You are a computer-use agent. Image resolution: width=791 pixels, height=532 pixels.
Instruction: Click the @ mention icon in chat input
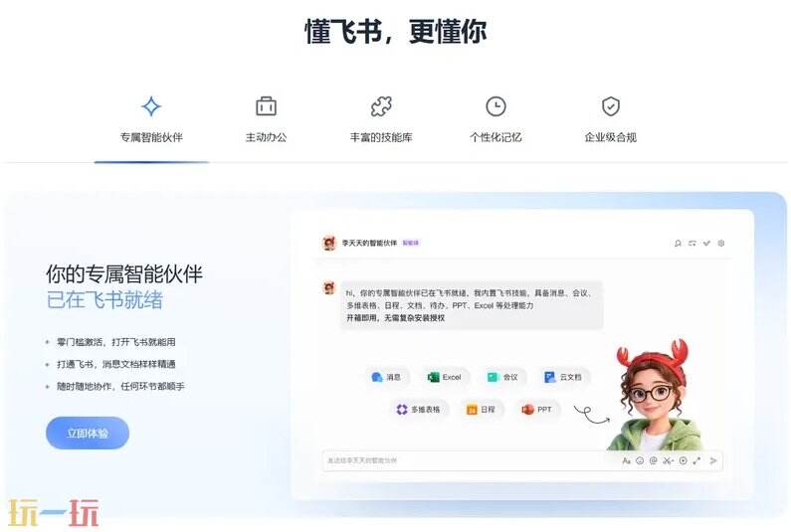(654, 460)
